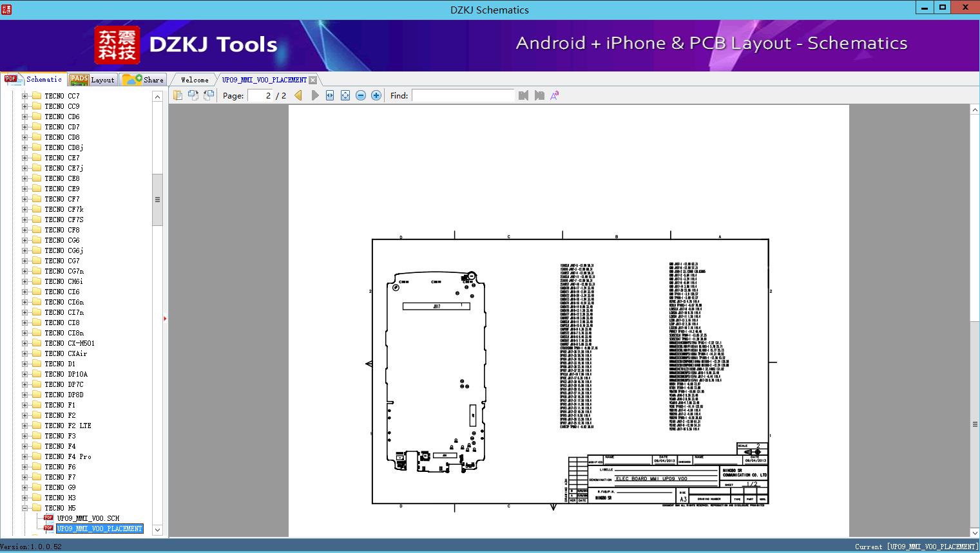Click the red sidebar collapse arrow
980x553 pixels.
pyautogui.click(x=165, y=318)
